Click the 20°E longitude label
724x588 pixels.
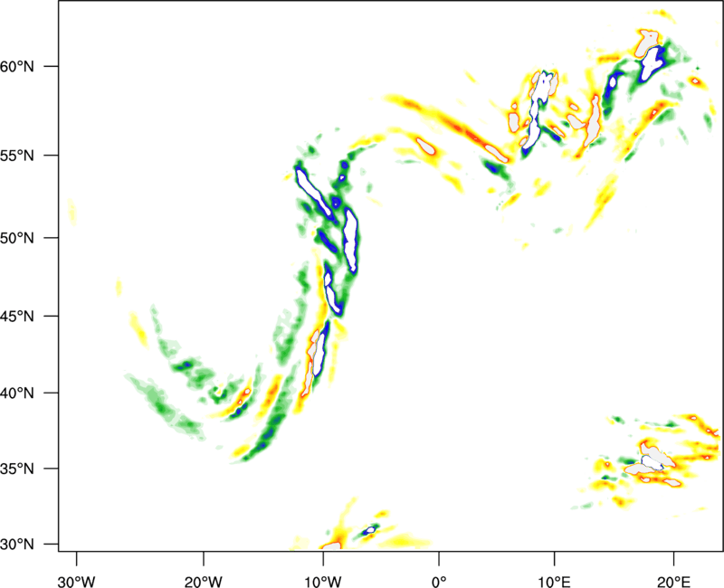coord(673,582)
